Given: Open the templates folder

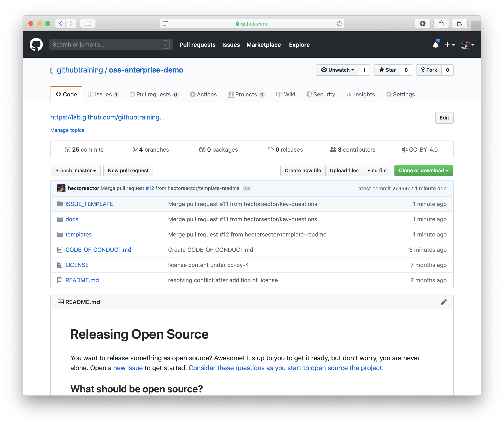Looking at the screenshot, I should point(78,234).
